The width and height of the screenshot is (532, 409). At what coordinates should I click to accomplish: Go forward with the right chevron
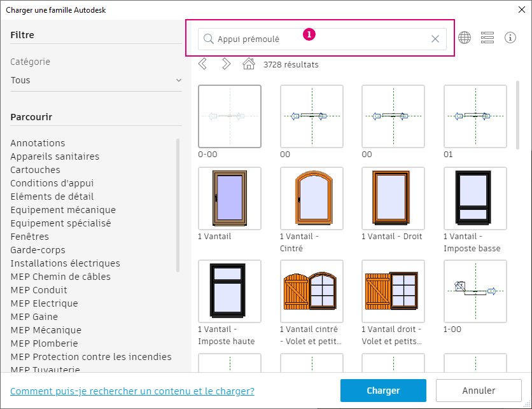pos(226,64)
